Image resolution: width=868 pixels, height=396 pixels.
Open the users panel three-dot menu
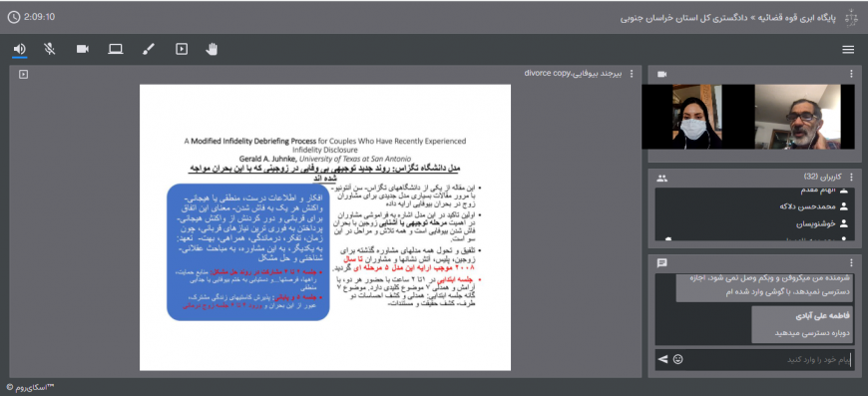coord(851,178)
